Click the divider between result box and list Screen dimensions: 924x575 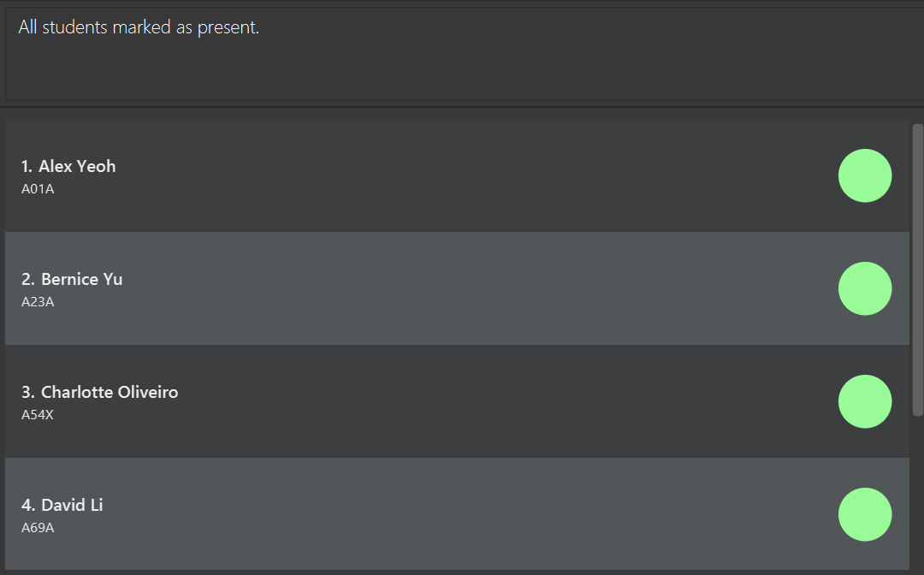pos(462,107)
